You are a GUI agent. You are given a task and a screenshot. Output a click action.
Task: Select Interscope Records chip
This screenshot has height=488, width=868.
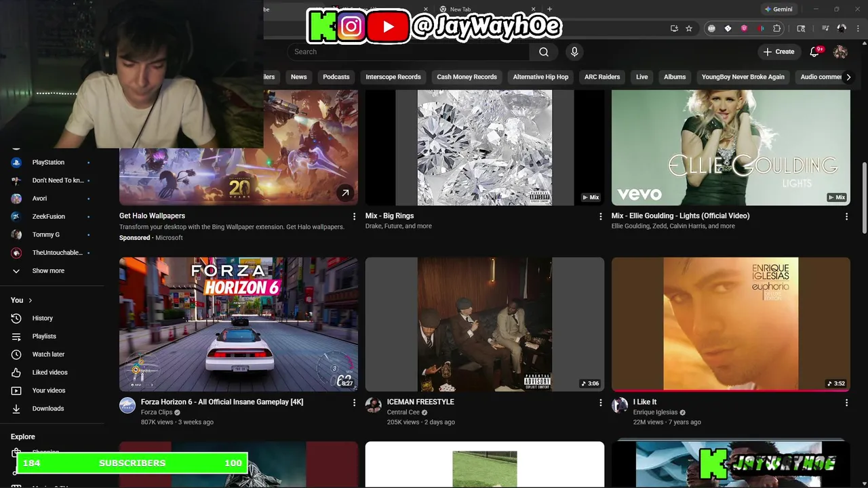[393, 77]
